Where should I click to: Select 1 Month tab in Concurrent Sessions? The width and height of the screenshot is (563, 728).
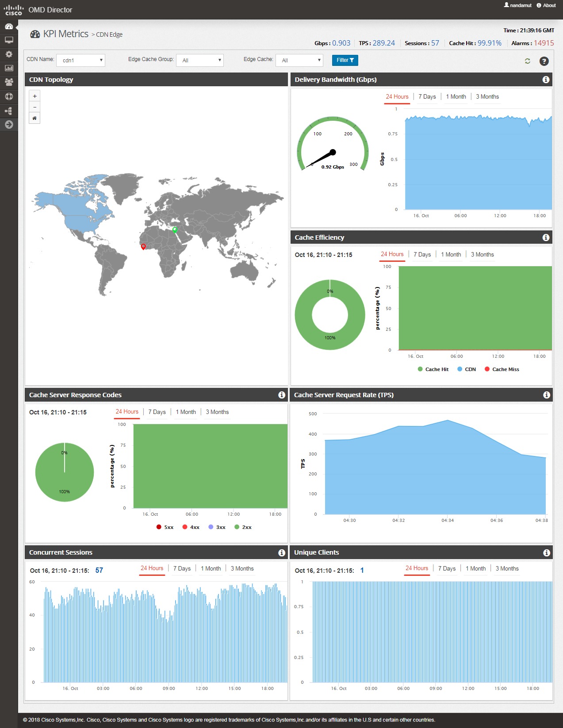[211, 569]
